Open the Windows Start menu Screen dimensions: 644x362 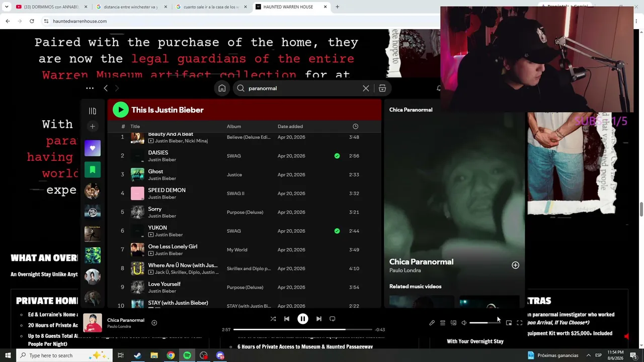(8, 355)
